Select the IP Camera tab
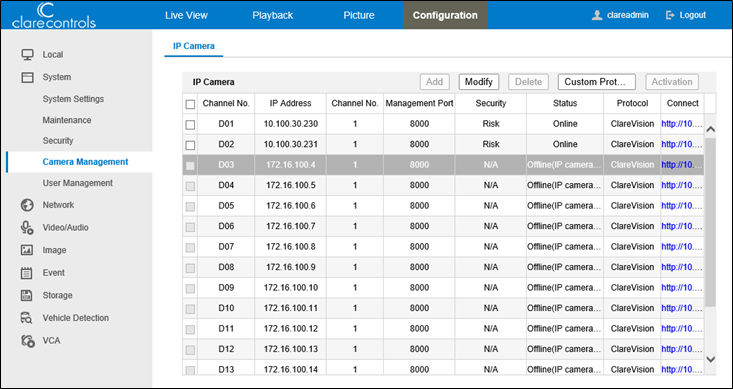The width and height of the screenshot is (733, 389). 194,46
